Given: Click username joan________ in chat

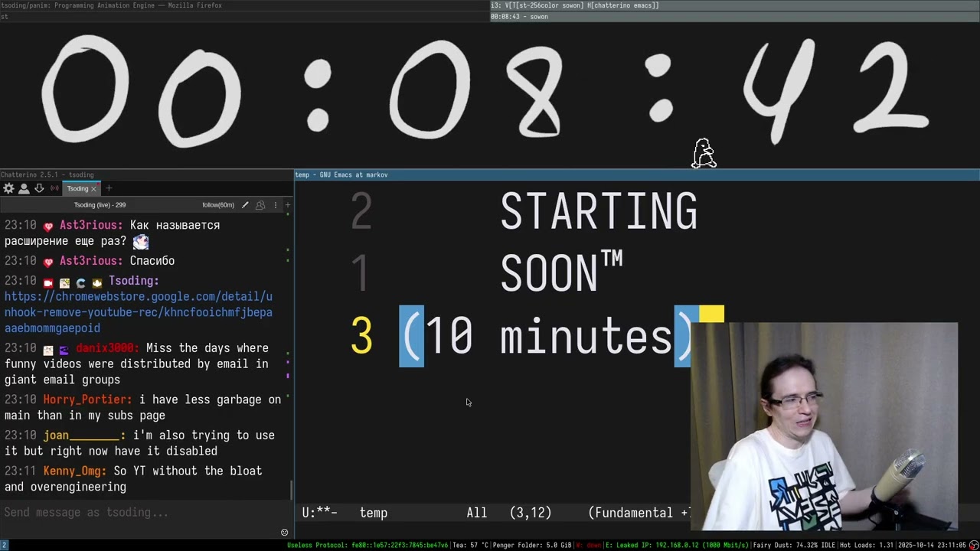Looking at the screenshot, I should [x=84, y=435].
